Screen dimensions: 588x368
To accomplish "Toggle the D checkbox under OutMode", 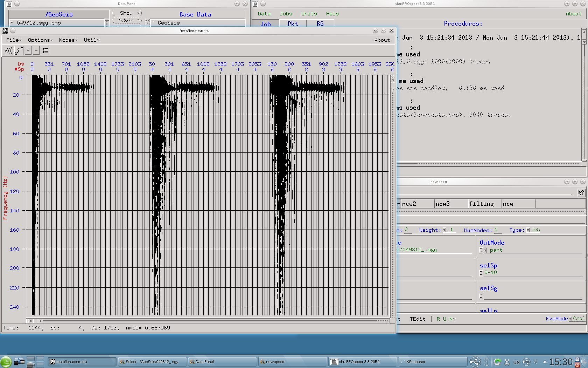I will (x=481, y=250).
